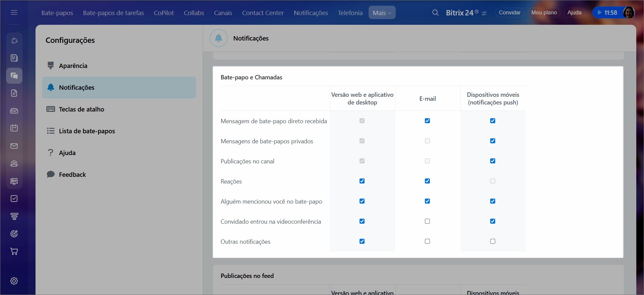Expand the Mais dropdown menu

coord(382,13)
